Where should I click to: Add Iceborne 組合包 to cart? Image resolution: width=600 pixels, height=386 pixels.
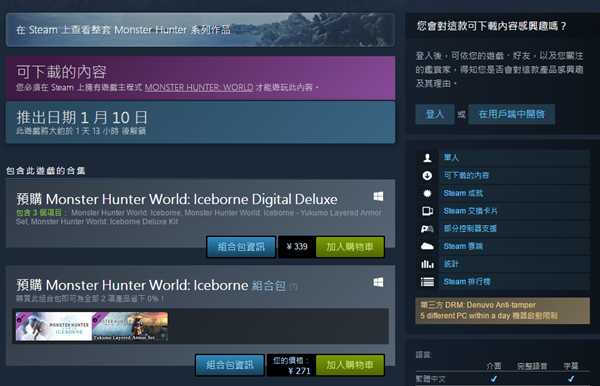350,365
